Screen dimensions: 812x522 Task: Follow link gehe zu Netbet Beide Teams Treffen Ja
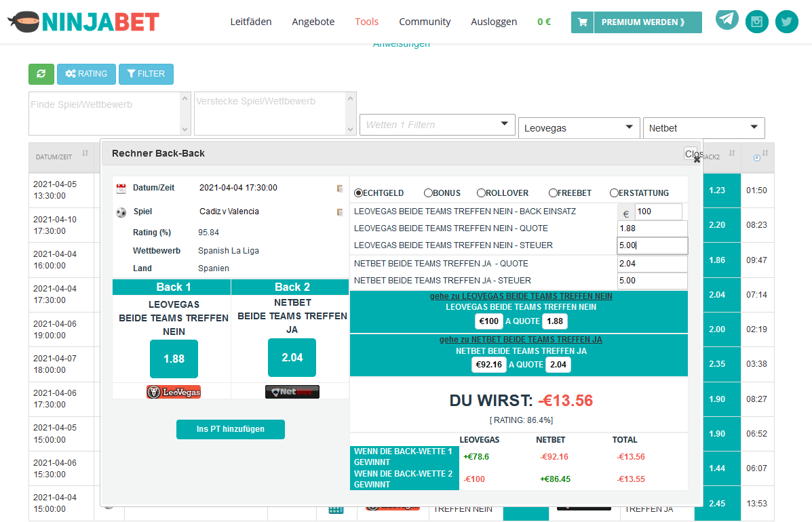[x=521, y=340]
